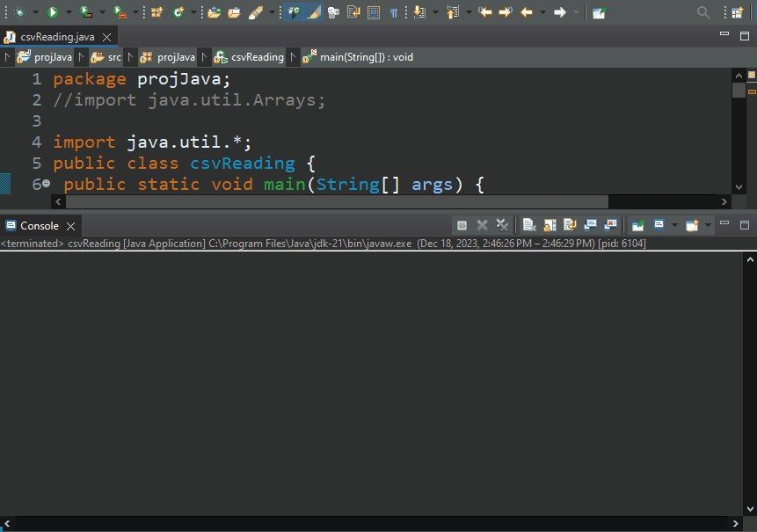Click line 4 import java.util.* text

[152, 142]
